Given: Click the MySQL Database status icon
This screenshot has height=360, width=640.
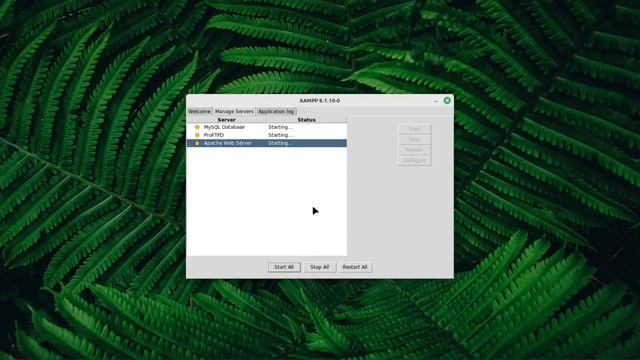Looking at the screenshot, I should click(197, 127).
